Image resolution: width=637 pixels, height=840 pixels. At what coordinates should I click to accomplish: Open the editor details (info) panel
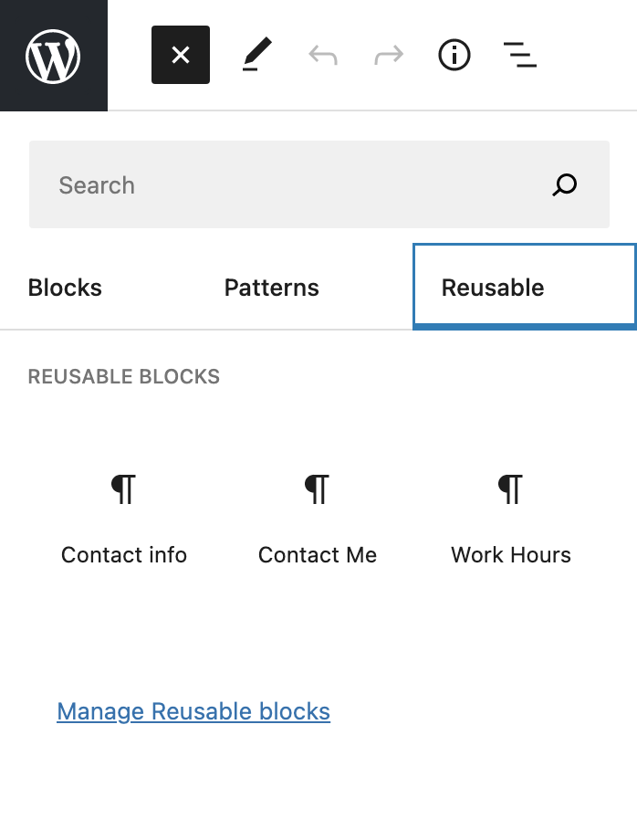(x=454, y=55)
